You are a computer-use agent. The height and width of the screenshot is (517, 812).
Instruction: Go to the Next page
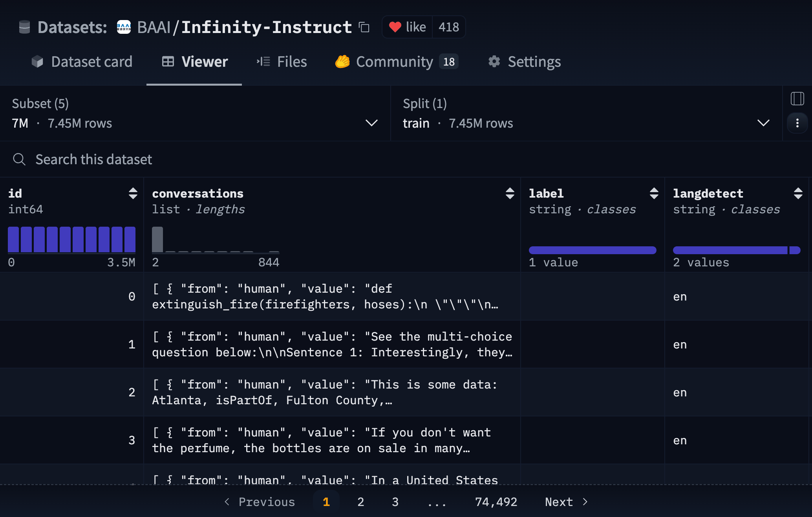click(566, 502)
